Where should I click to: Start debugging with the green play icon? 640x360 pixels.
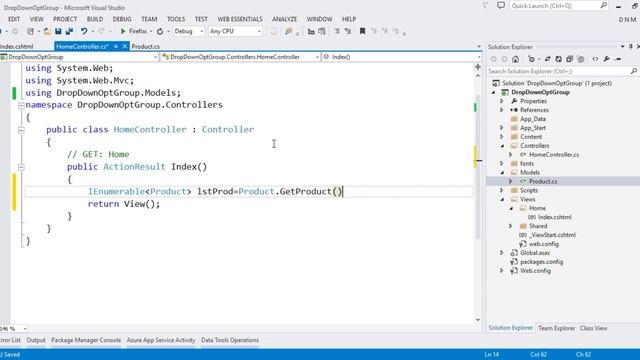tap(123, 31)
